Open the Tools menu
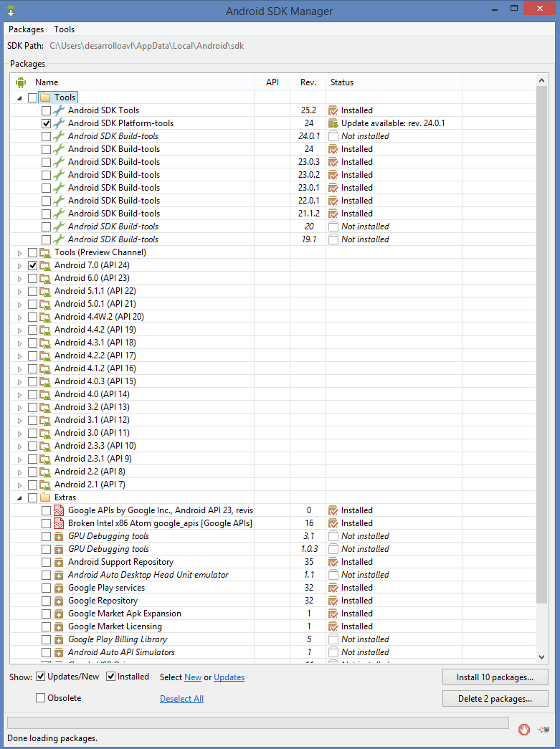Image resolution: width=560 pixels, height=749 pixels. (64, 29)
